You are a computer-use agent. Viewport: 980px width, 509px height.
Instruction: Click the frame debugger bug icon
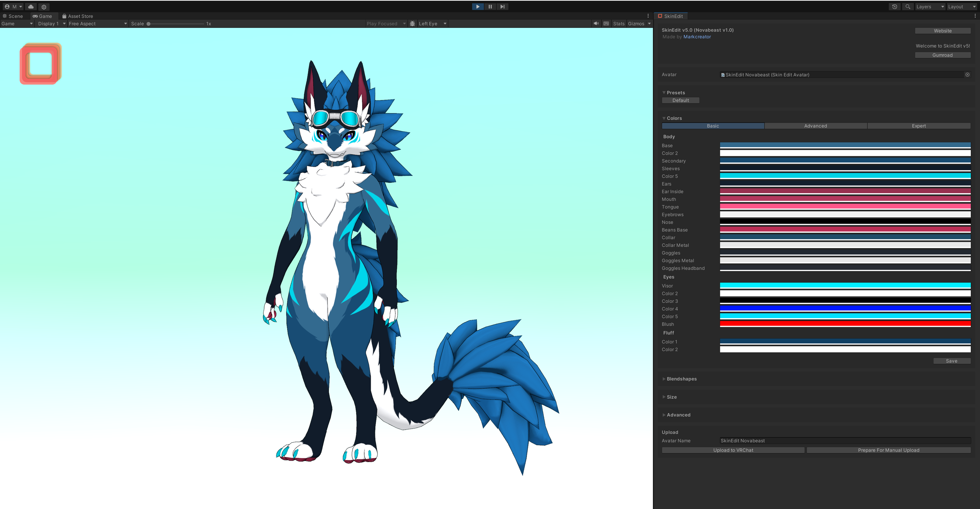point(412,24)
